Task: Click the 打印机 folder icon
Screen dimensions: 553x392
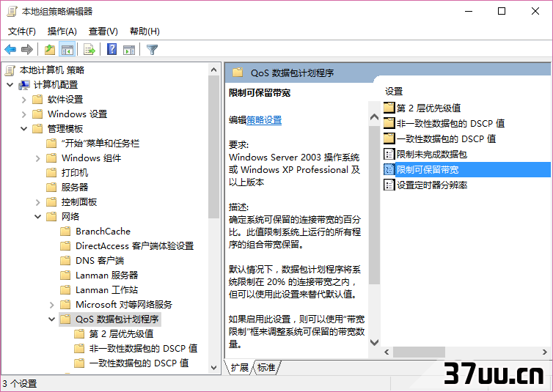Action: (51, 173)
